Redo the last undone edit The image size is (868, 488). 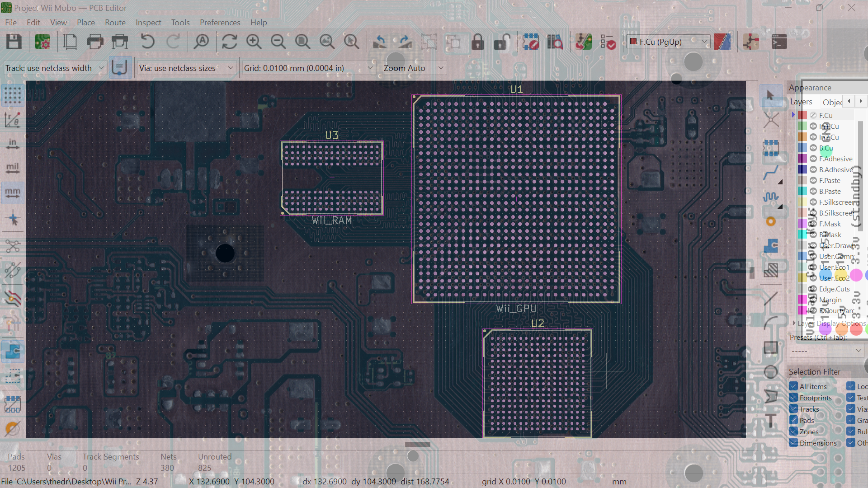(173, 42)
